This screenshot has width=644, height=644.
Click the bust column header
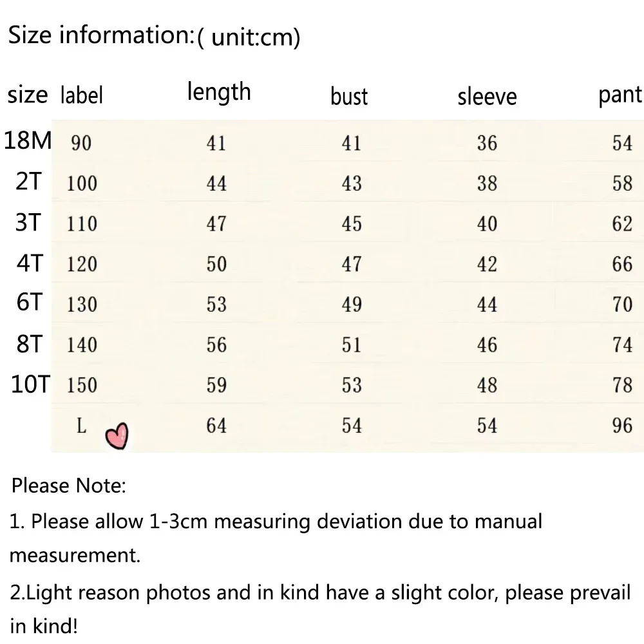click(x=349, y=97)
